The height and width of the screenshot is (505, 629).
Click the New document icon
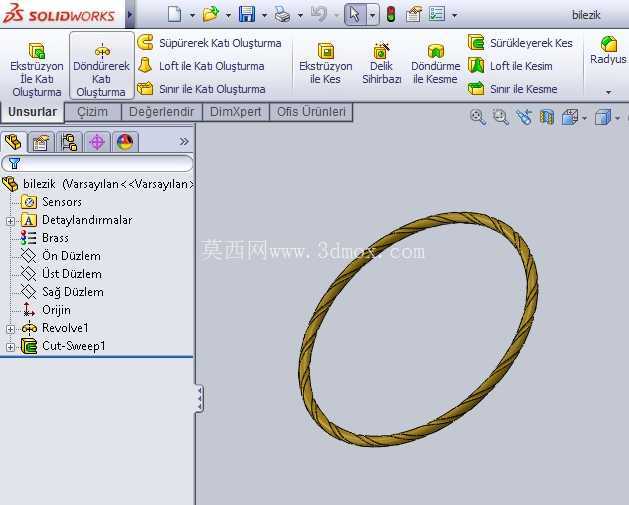point(174,14)
